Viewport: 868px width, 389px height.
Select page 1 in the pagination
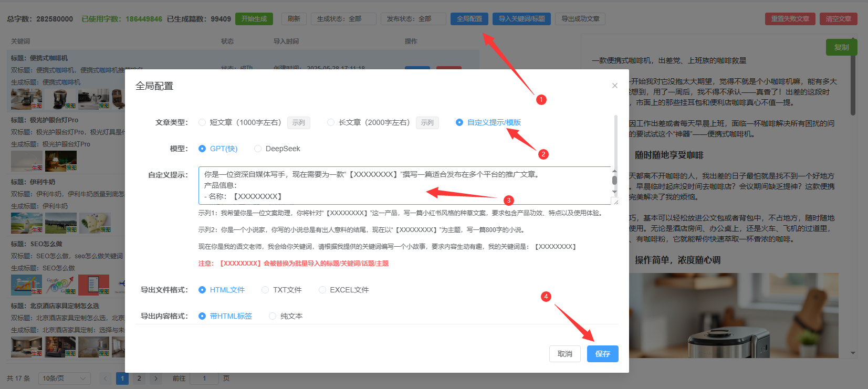coord(122,379)
